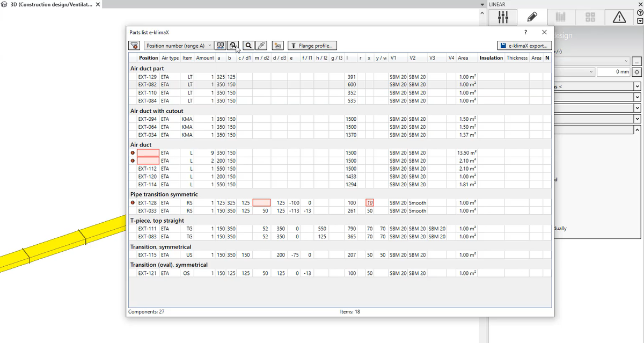Click the Thickness column header
Screen dimensions: 644x343
click(x=517, y=58)
